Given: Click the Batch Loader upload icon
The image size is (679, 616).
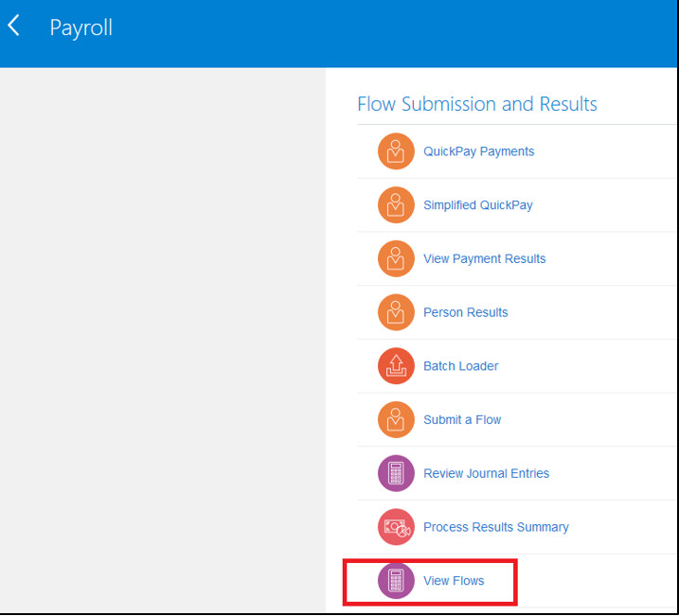Looking at the screenshot, I should pos(396,366).
